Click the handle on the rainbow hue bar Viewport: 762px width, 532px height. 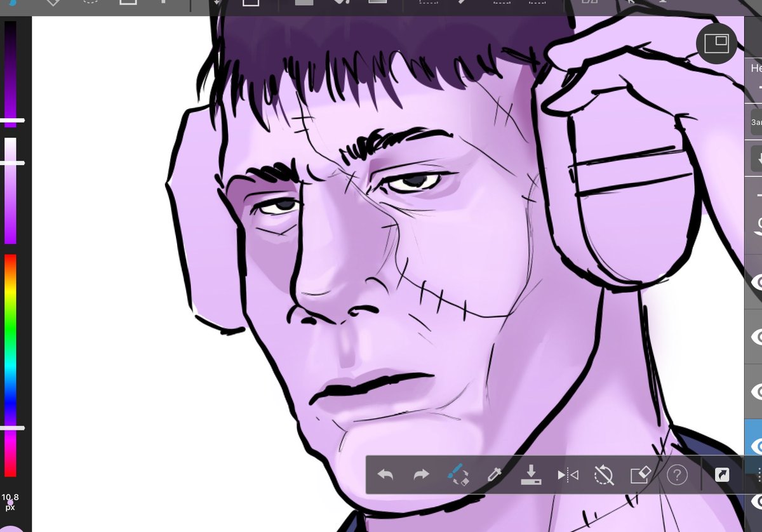pos(11,428)
